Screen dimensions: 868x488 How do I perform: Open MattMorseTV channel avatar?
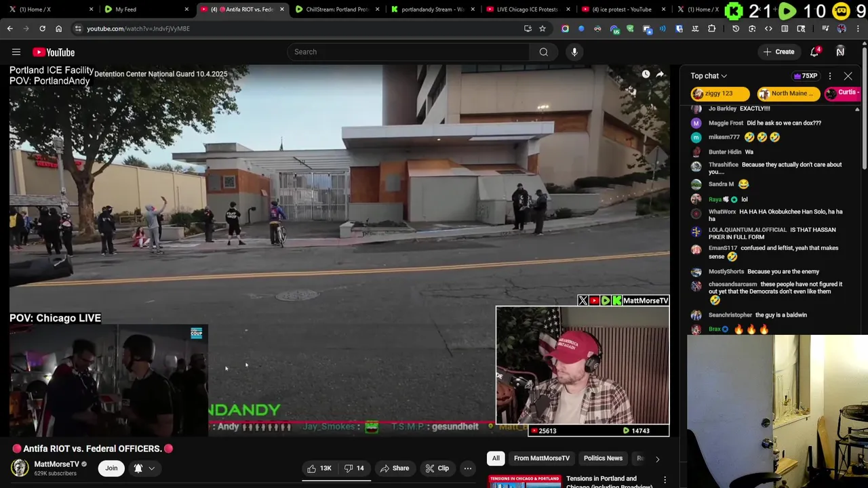pos(20,468)
